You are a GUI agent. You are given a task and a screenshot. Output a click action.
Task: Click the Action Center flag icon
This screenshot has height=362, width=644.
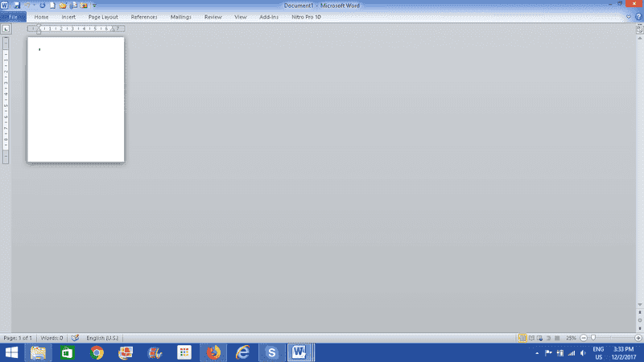548,353
